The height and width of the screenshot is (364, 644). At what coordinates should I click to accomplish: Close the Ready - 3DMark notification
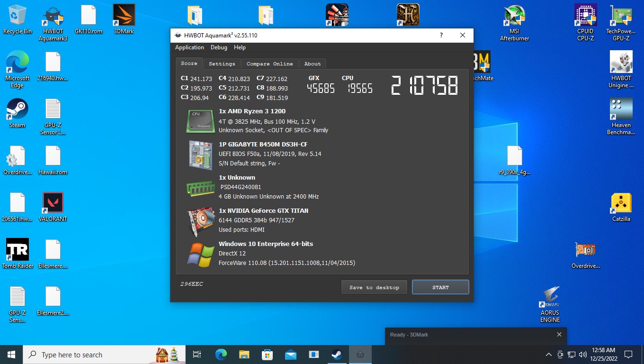pos(559,335)
